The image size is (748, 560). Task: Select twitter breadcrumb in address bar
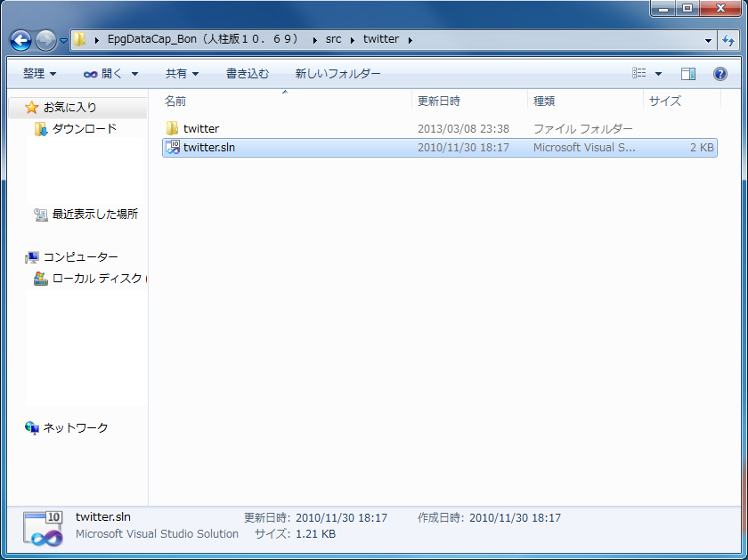point(381,39)
